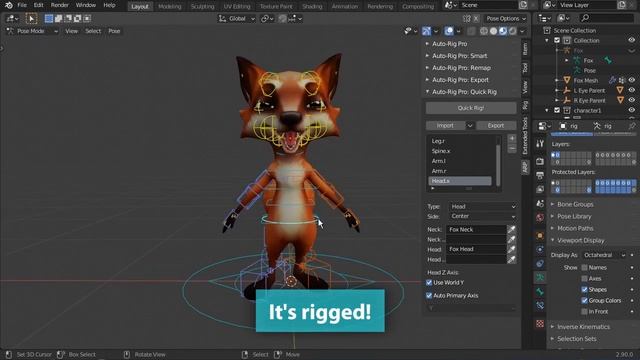Viewport: 640px width, 360px height.
Task: Disable Auto Primary Axis checkbox
Action: coord(429,296)
